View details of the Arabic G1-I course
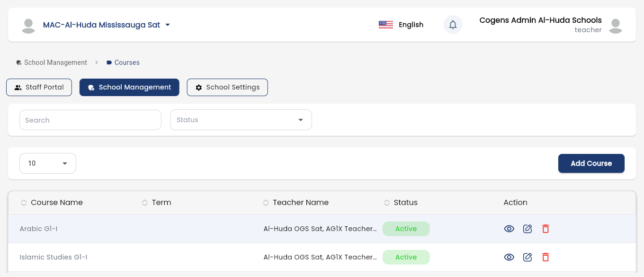This screenshot has height=277, width=644. coord(509,229)
